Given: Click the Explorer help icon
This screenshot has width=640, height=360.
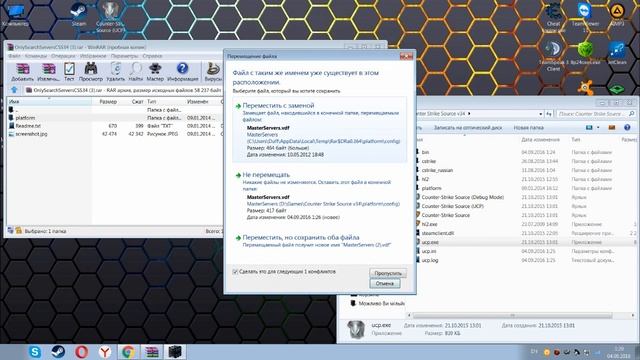Looking at the screenshot, I should pyautogui.click(x=627, y=128).
